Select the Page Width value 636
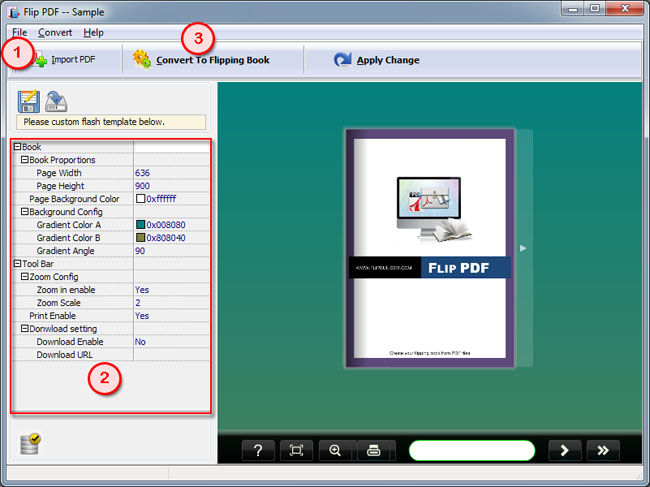 142,173
